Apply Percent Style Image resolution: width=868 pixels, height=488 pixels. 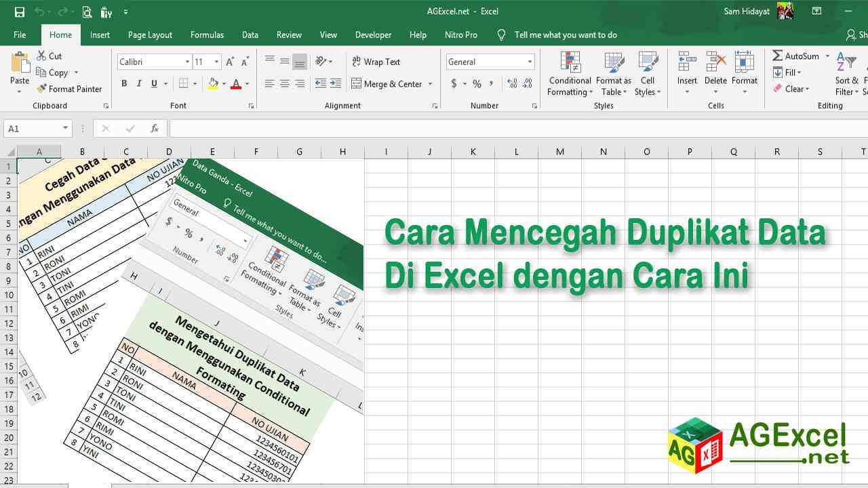(x=477, y=83)
